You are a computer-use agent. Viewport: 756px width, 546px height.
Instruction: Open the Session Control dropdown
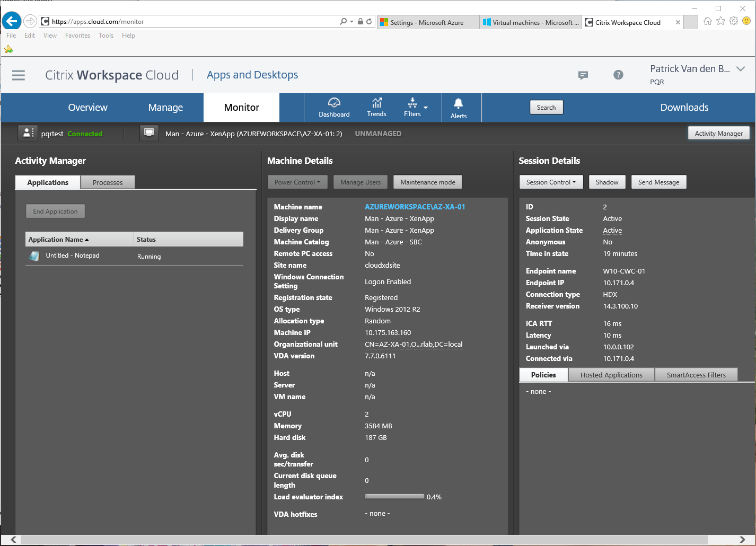tap(551, 182)
